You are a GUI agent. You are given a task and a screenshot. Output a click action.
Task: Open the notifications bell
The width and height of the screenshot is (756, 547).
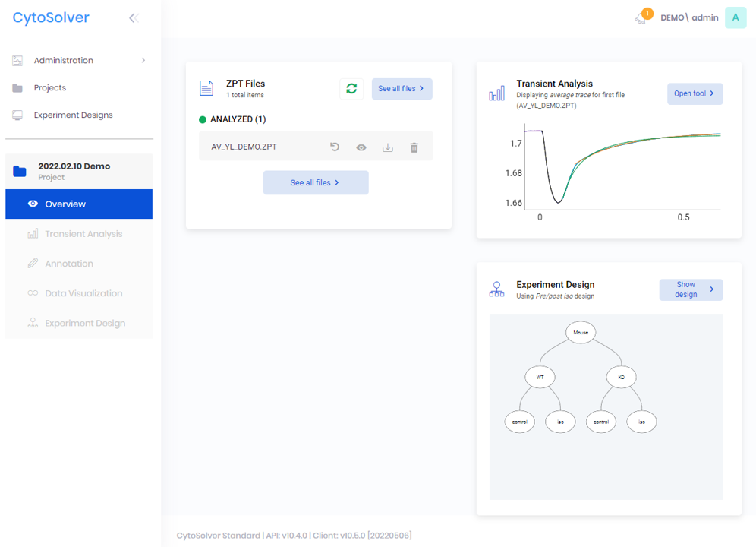point(641,17)
